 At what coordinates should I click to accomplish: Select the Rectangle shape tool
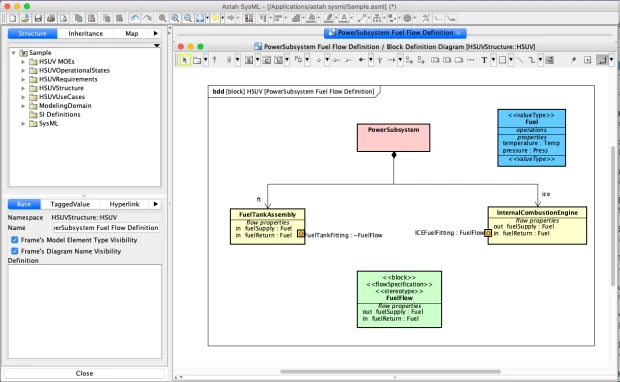point(502,60)
